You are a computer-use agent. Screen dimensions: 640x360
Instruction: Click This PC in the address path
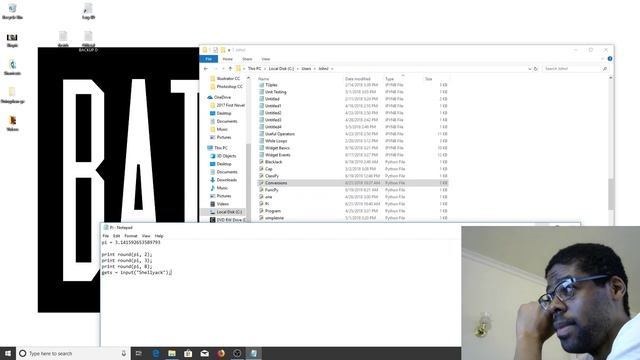[x=254, y=69]
